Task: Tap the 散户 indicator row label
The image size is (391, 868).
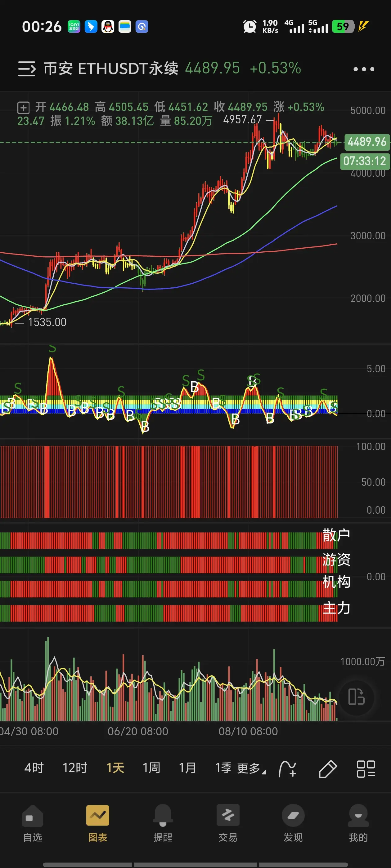Action: (x=336, y=535)
